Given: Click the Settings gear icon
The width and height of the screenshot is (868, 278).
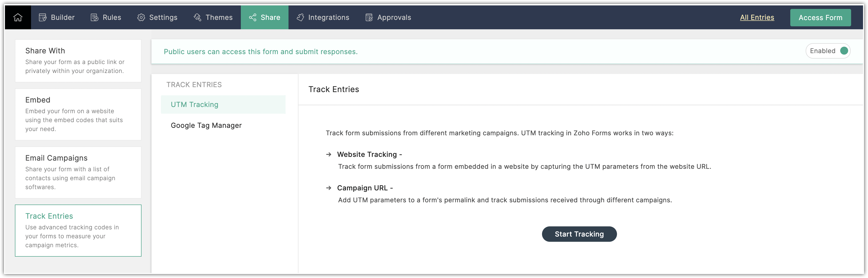Looking at the screenshot, I should tap(141, 18).
